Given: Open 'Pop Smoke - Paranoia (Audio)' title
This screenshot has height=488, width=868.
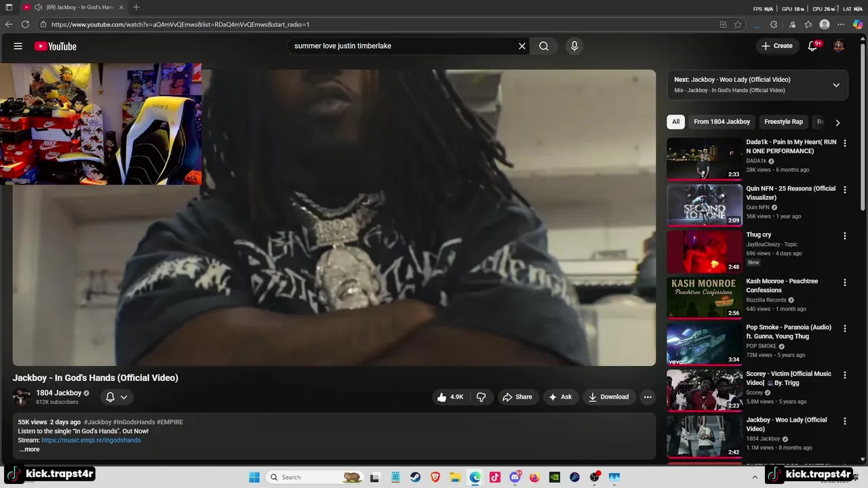Looking at the screenshot, I should pyautogui.click(x=789, y=331).
